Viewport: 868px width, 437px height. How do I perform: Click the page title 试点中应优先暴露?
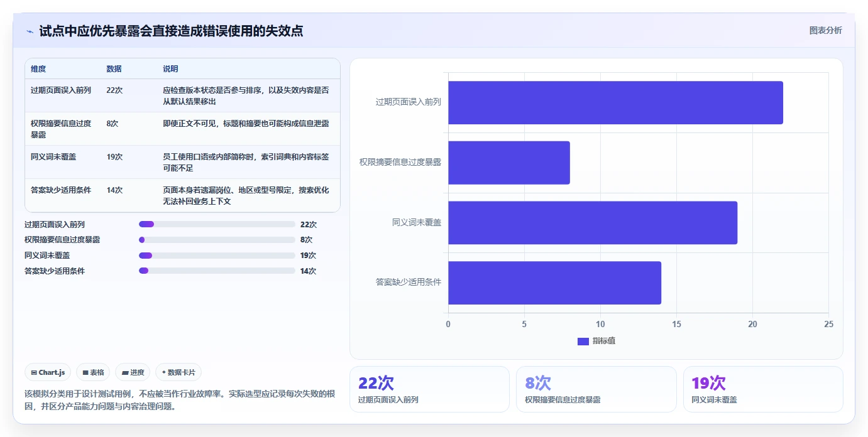pyautogui.click(x=171, y=31)
